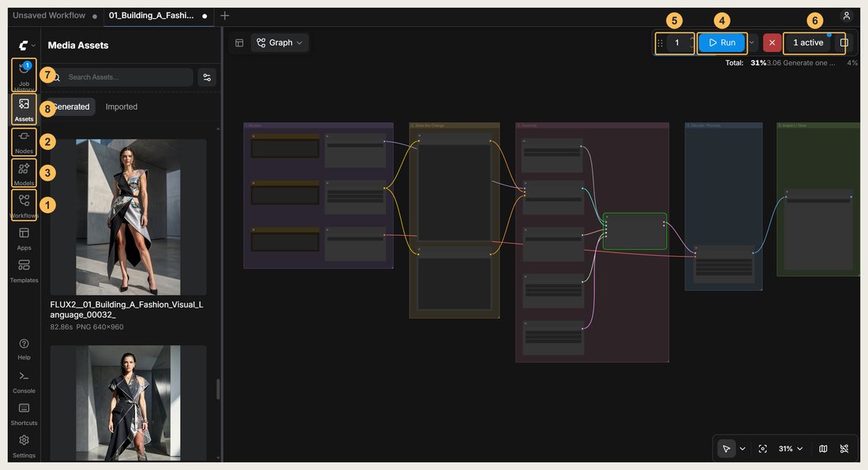
Task: Open the 31% zoom level dropdown
Action: 791,449
